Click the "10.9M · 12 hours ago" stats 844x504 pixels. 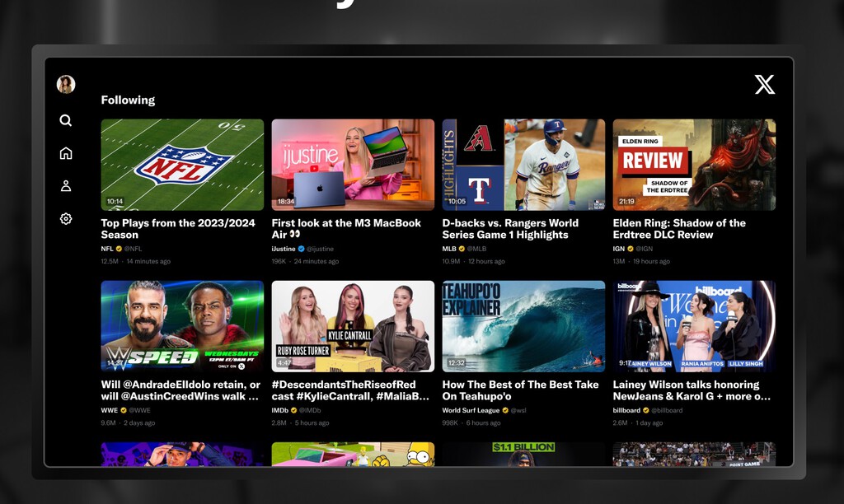(474, 261)
